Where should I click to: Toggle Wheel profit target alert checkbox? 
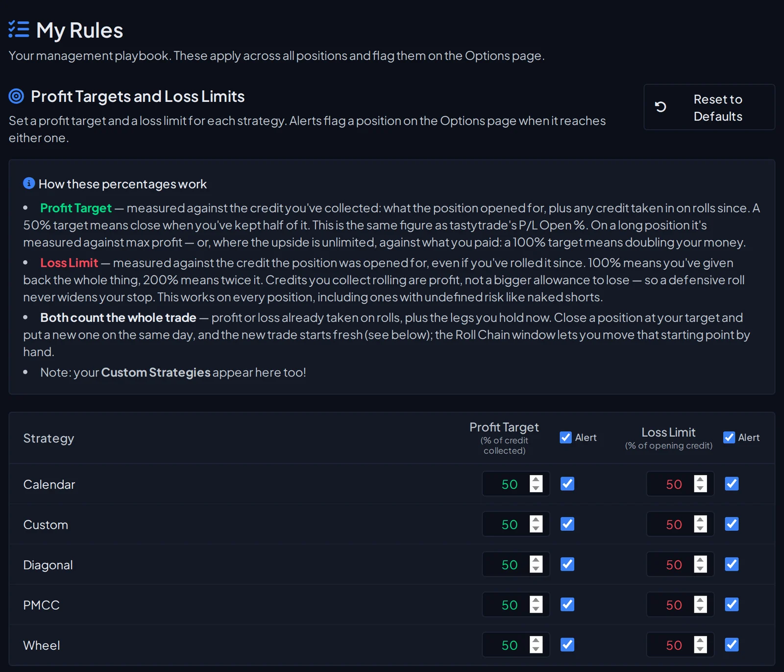pos(567,645)
